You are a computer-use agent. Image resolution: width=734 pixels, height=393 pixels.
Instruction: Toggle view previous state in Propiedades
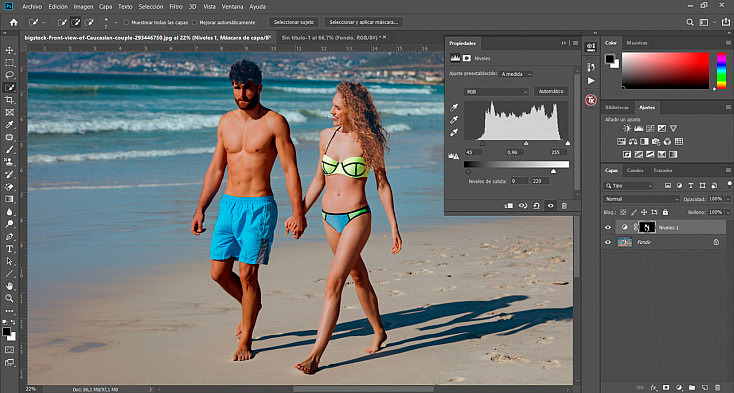(523, 205)
